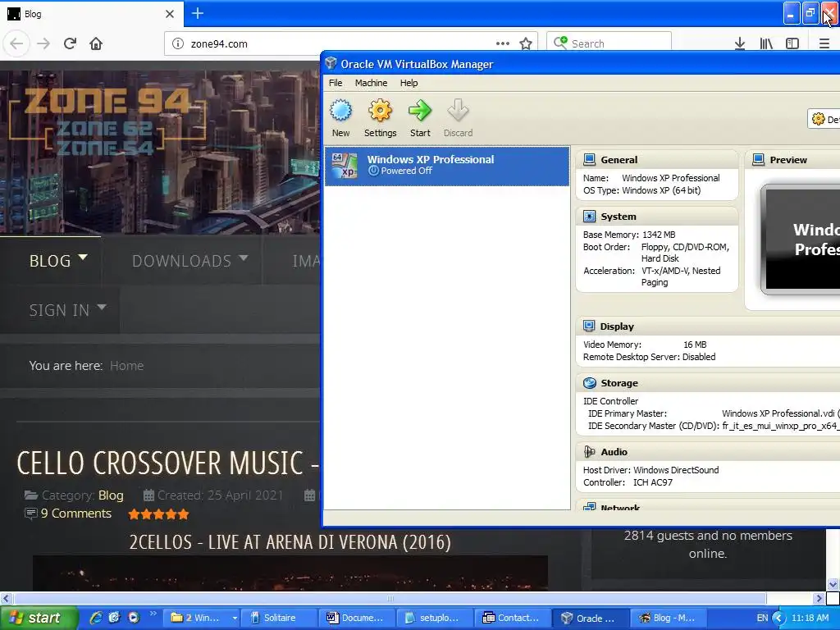The width and height of the screenshot is (840, 630).
Task: Close the Blog tab
Action: pos(170,14)
